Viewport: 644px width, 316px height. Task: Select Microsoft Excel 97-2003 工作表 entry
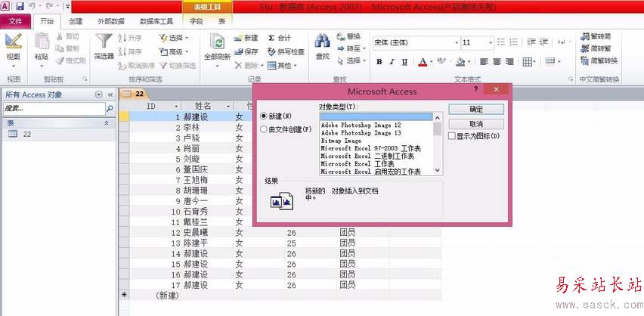[370, 148]
